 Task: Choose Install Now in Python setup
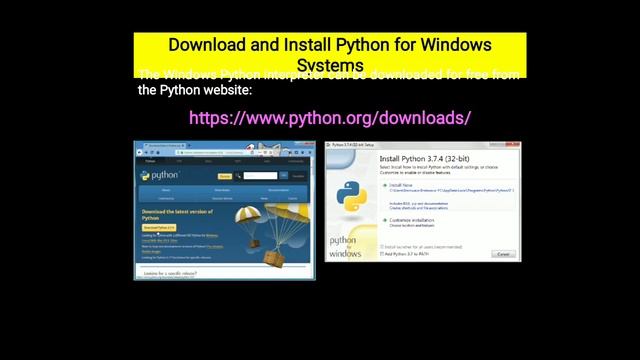401,185
